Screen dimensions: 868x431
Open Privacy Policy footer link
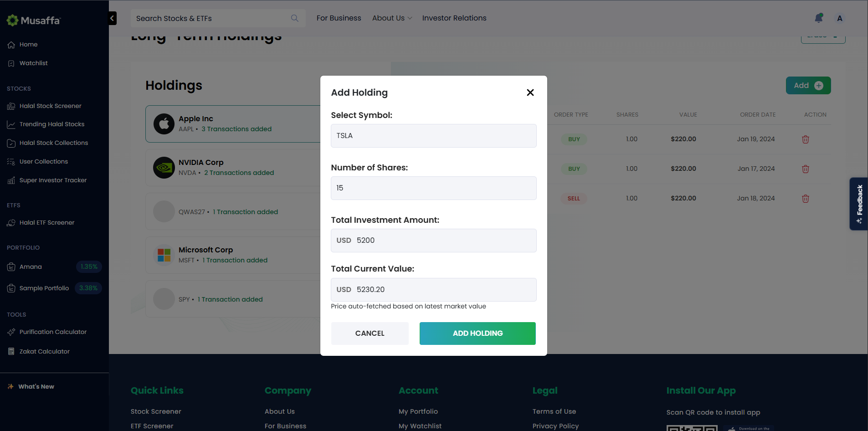click(555, 426)
